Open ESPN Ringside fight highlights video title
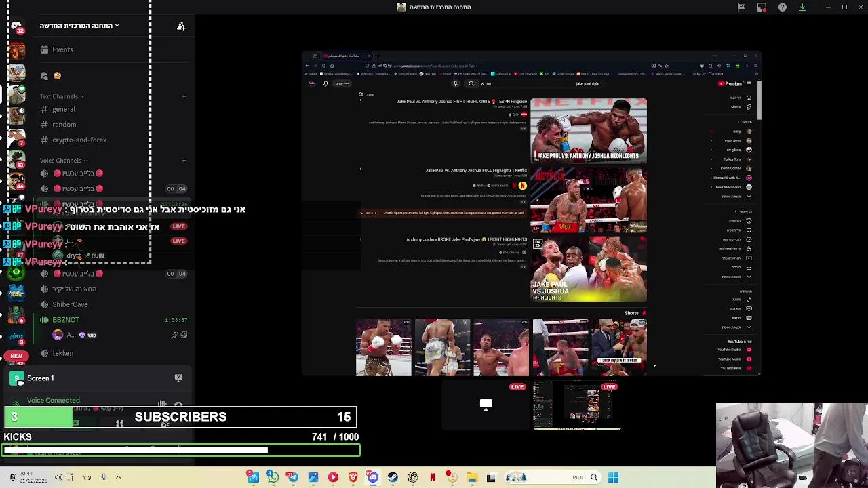The height and width of the screenshot is (488, 868). pos(462,101)
